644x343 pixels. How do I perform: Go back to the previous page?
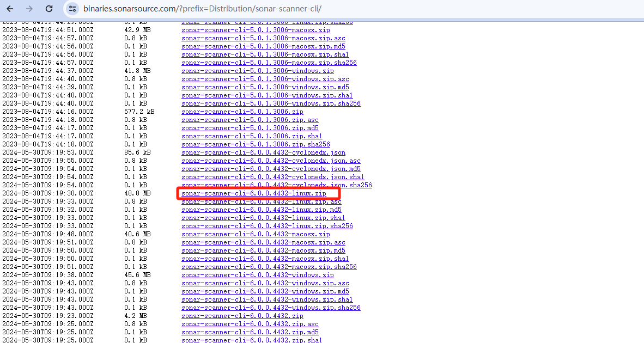[10, 9]
